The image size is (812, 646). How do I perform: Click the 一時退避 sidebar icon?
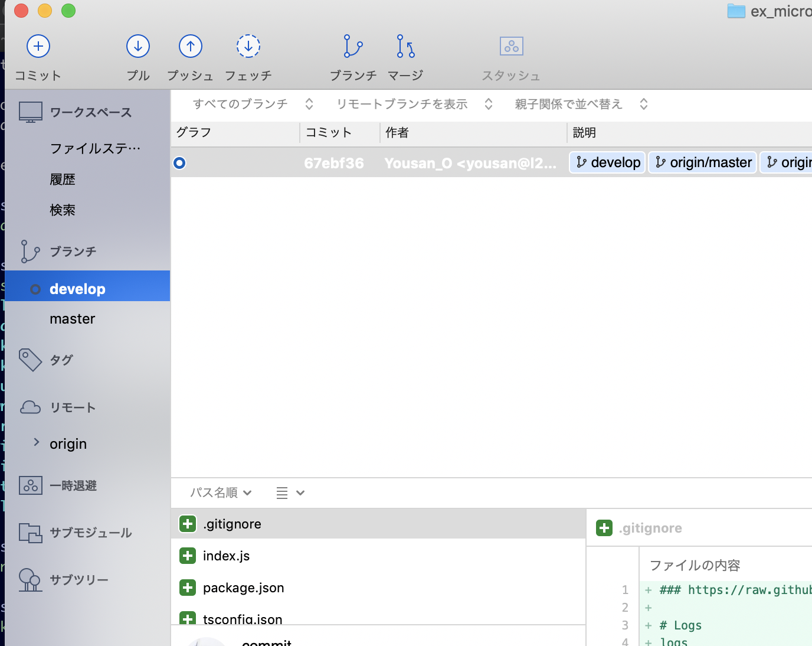[30, 485]
